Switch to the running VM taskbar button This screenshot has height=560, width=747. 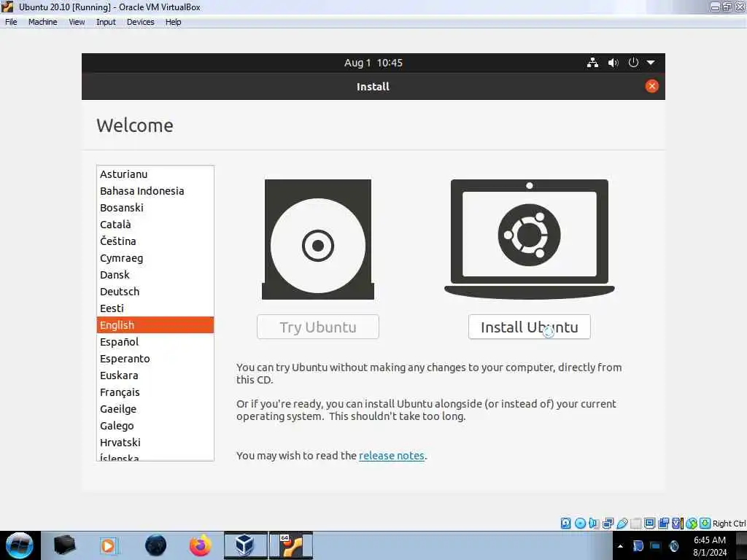tap(291, 545)
